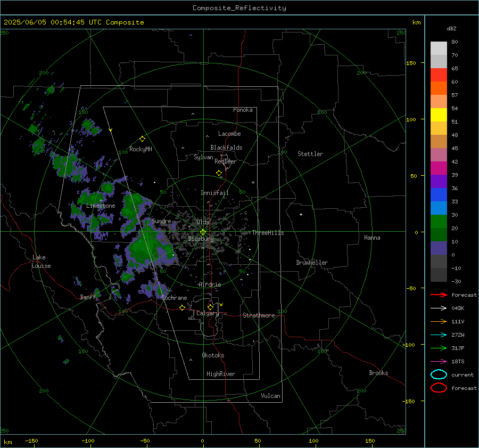The image size is (479, 448).
Task: Pick the blue 33-36 dBZ color swatch
Action: point(439,194)
